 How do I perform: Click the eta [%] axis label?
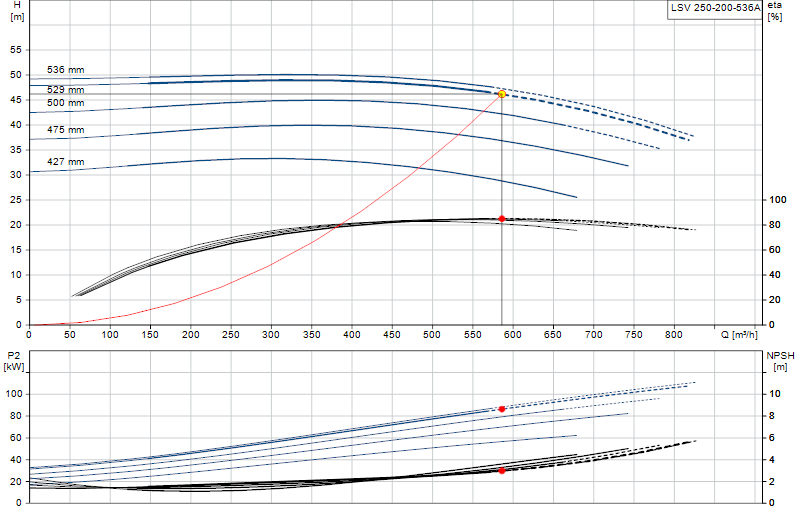coord(774,11)
